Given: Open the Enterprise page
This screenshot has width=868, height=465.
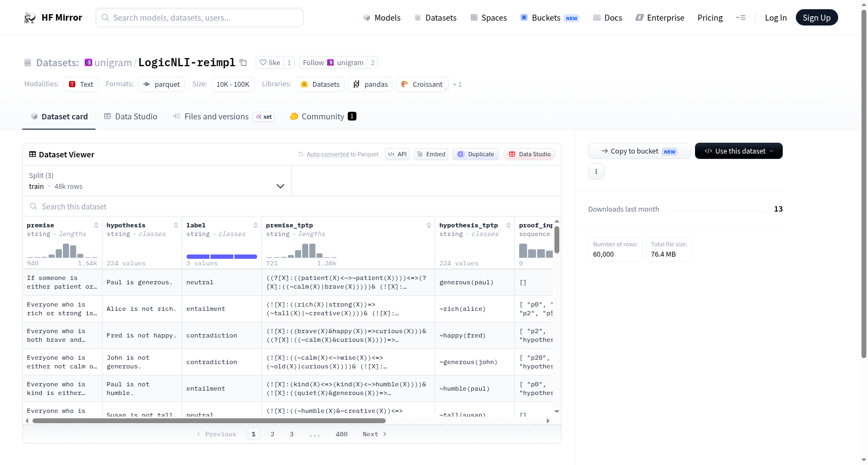Looking at the screenshot, I should click(660, 17).
